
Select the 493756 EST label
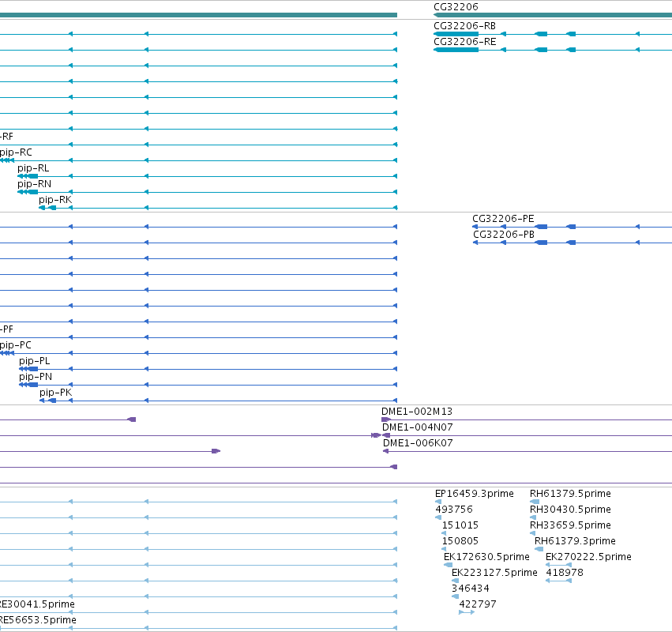pos(454,510)
